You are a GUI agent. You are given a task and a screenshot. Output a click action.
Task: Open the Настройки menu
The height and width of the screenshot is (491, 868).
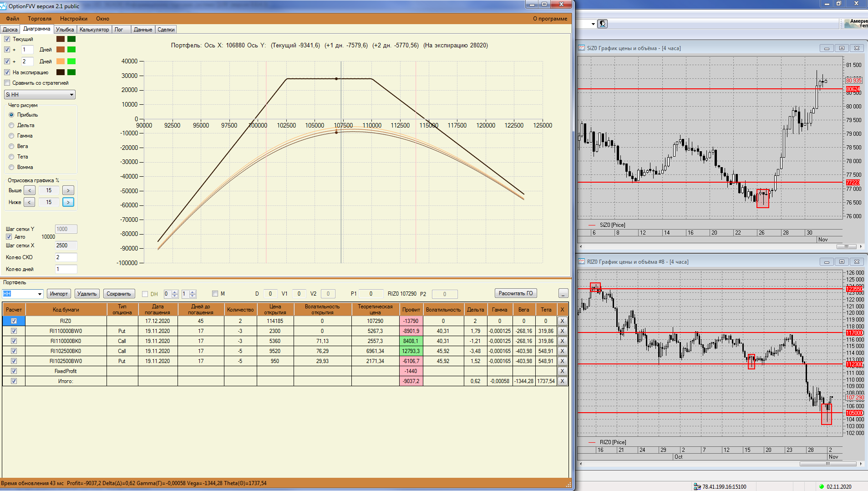(74, 19)
